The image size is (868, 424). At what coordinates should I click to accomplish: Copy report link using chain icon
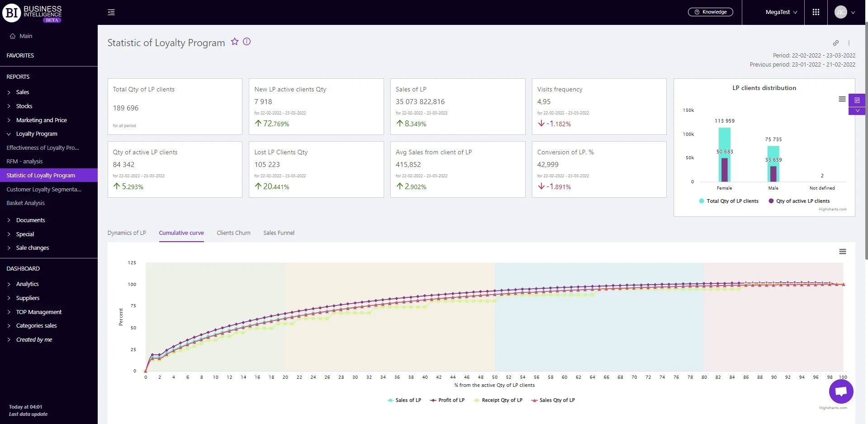(836, 43)
